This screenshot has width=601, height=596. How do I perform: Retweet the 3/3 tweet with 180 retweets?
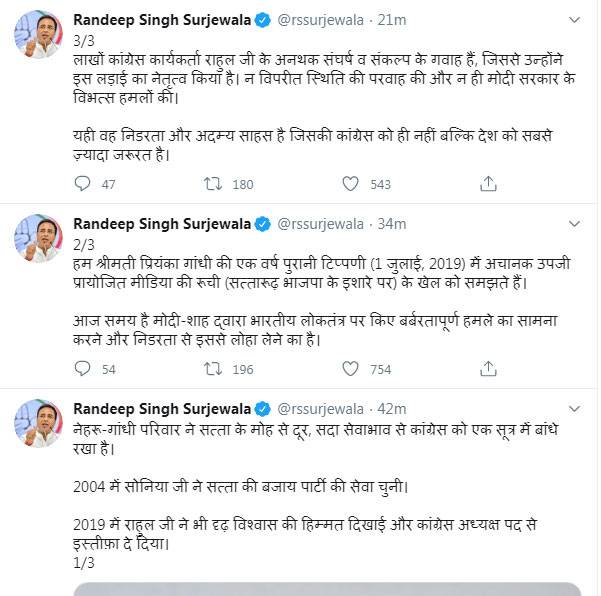[212, 184]
